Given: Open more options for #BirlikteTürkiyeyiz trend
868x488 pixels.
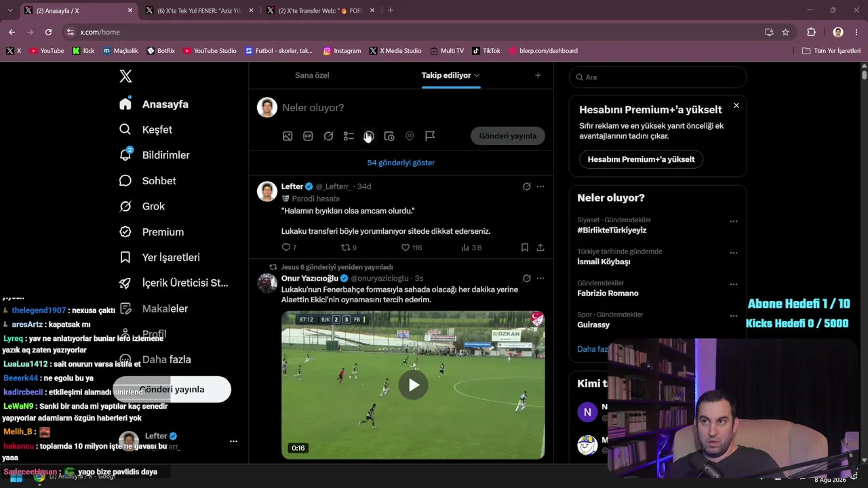Looking at the screenshot, I should (x=733, y=222).
